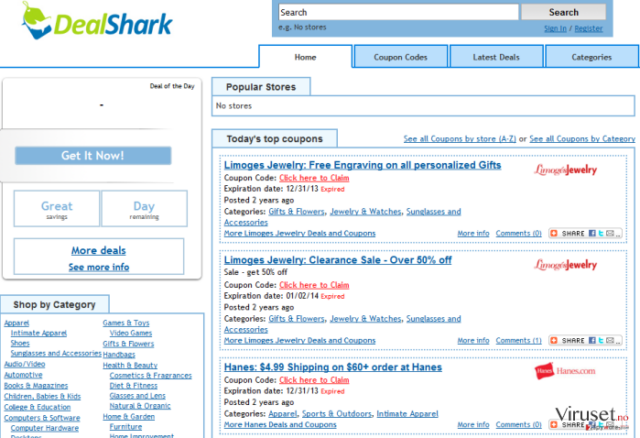Screen dimensions: 640x438
Task: Open Computers & Software category
Action: point(42,418)
